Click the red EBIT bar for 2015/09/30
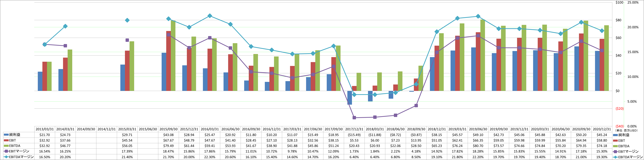 pos(168,61)
